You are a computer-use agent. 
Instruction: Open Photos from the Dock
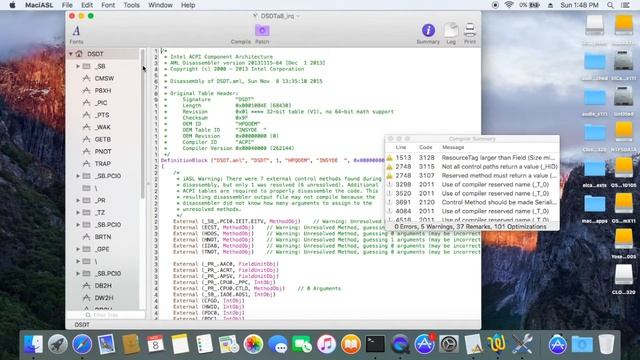point(253,344)
